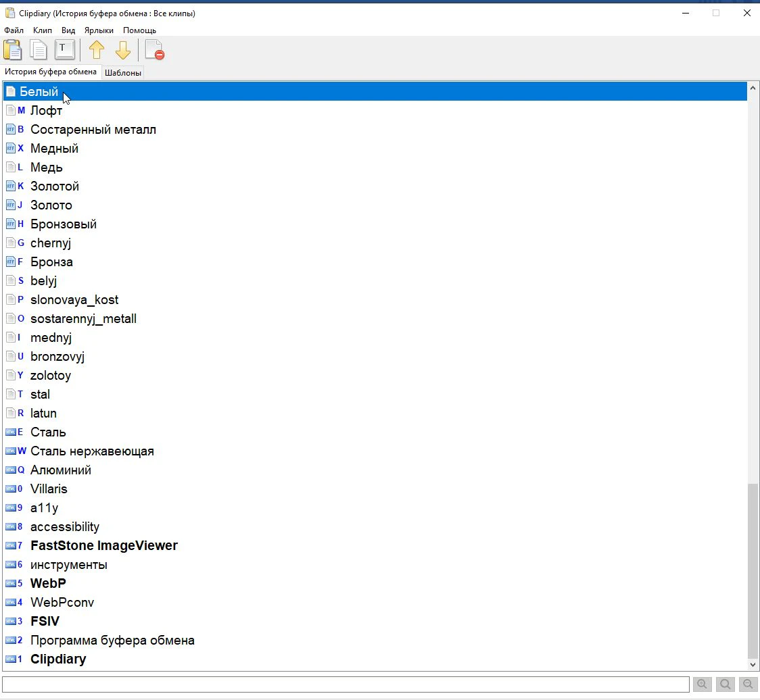Screen dimensions: 760x700
Task: Select the highlighted Белый clip
Action: point(375,92)
